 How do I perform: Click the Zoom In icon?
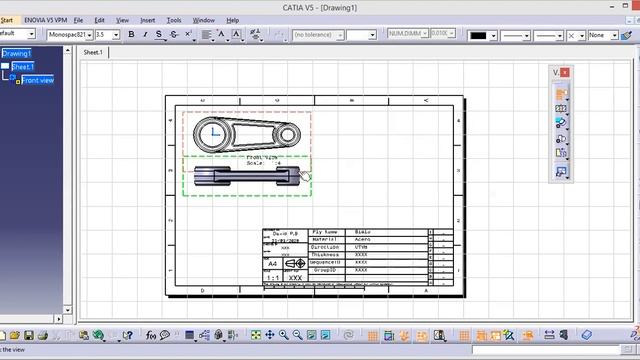pos(284,335)
